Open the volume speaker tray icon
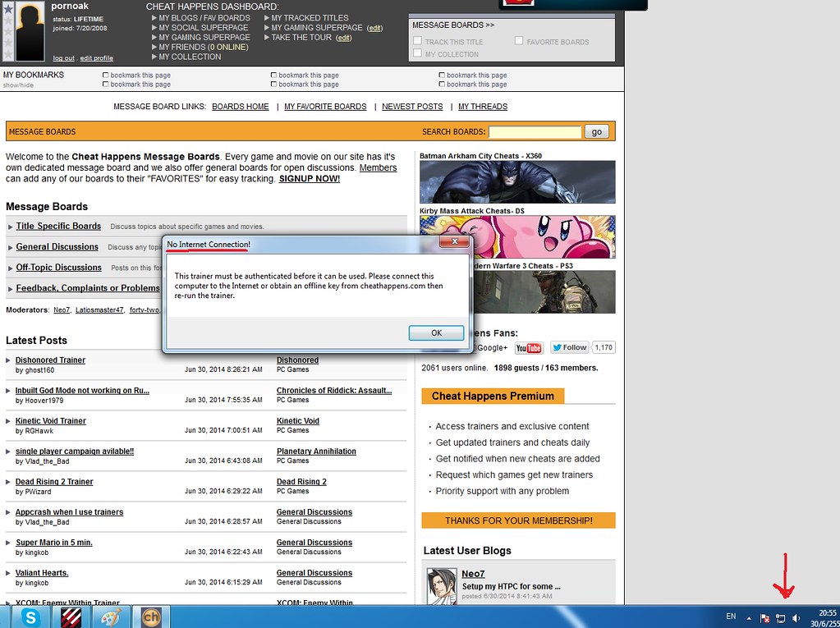Viewport: 840px width, 628px height. (x=796, y=617)
